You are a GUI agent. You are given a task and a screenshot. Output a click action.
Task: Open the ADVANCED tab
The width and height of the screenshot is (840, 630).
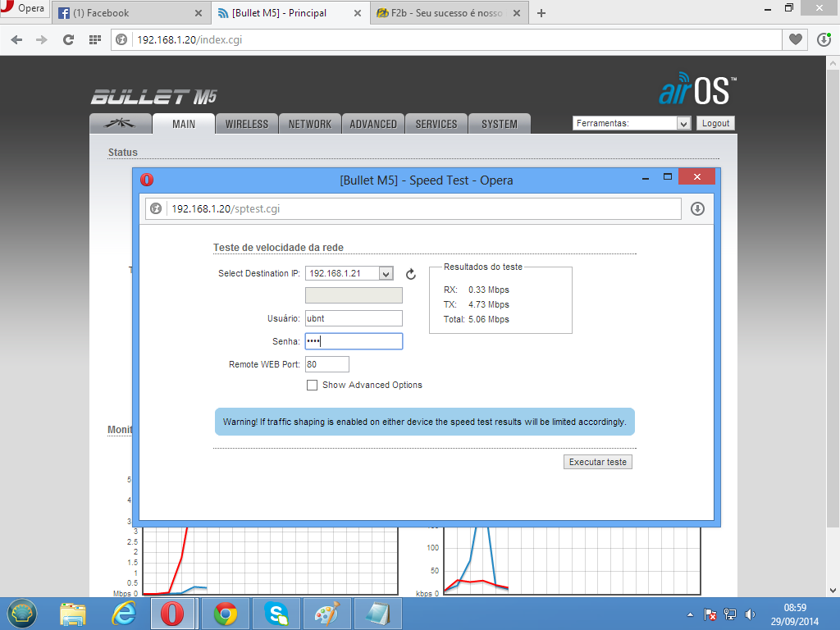click(373, 124)
